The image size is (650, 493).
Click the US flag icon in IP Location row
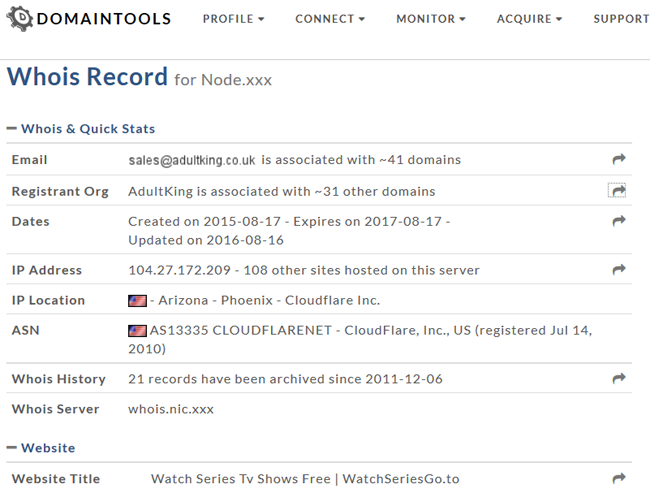[x=137, y=301]
